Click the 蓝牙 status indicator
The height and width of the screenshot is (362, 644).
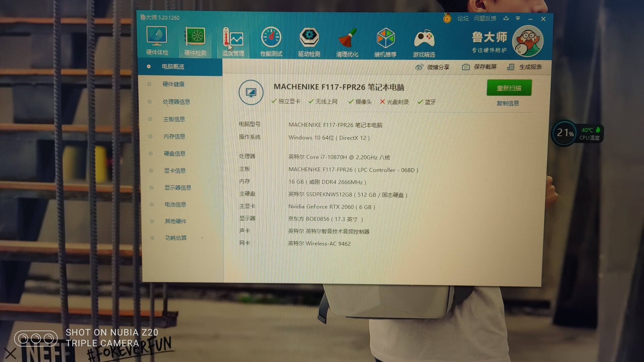point(427,102)
